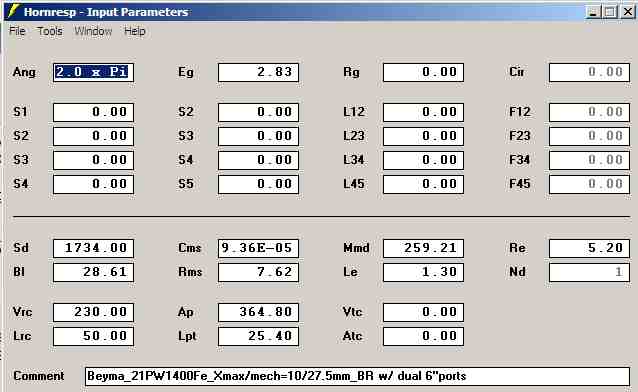Click the Mmd label
638x392 pixels.
(x=356, y=248)
